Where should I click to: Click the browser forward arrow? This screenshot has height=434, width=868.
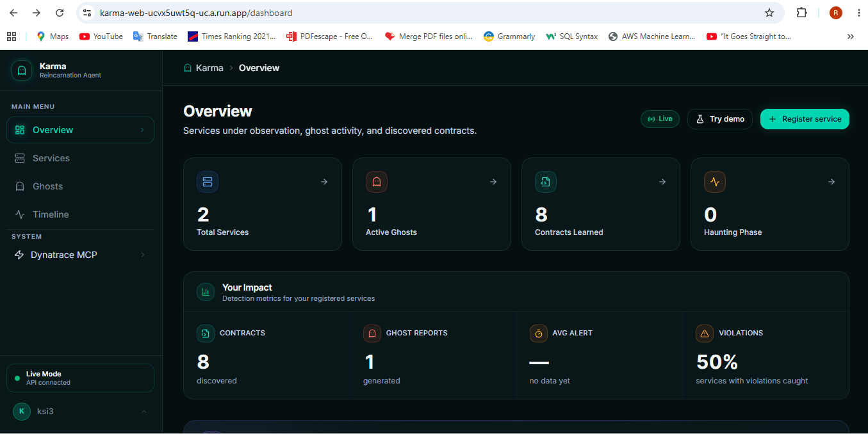coord(37,13)
